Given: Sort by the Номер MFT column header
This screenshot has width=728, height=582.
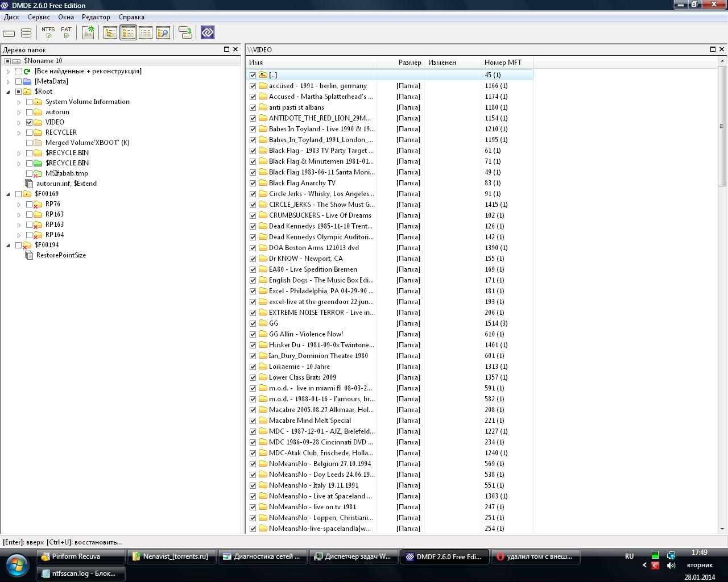Looking at the screenshot, I should [x=507, y=63].
